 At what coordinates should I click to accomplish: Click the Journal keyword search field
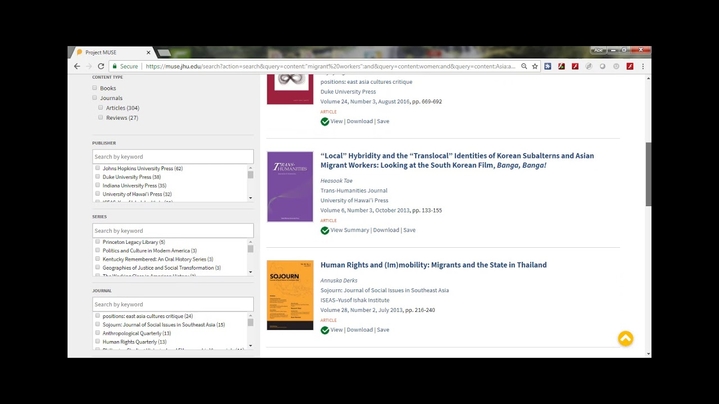[x=173, y=304]
